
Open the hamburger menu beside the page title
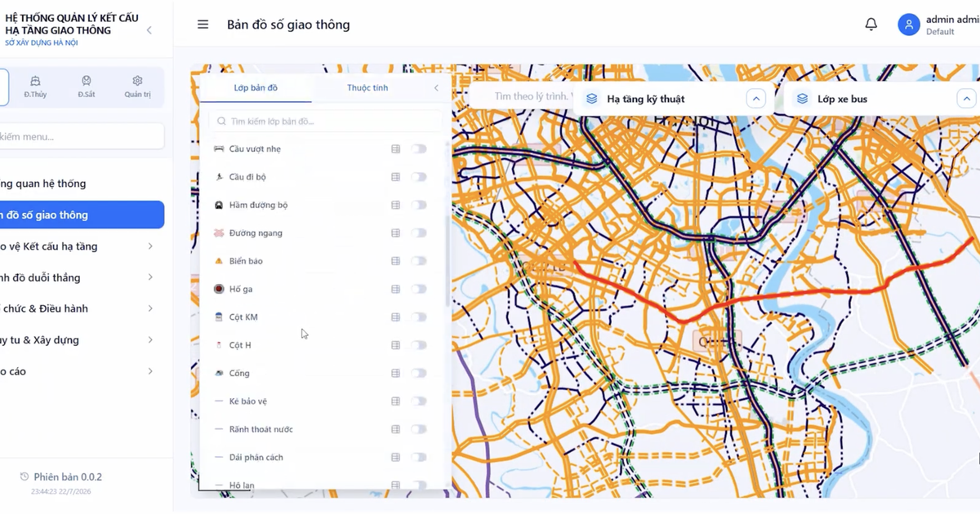pos(203,24)
